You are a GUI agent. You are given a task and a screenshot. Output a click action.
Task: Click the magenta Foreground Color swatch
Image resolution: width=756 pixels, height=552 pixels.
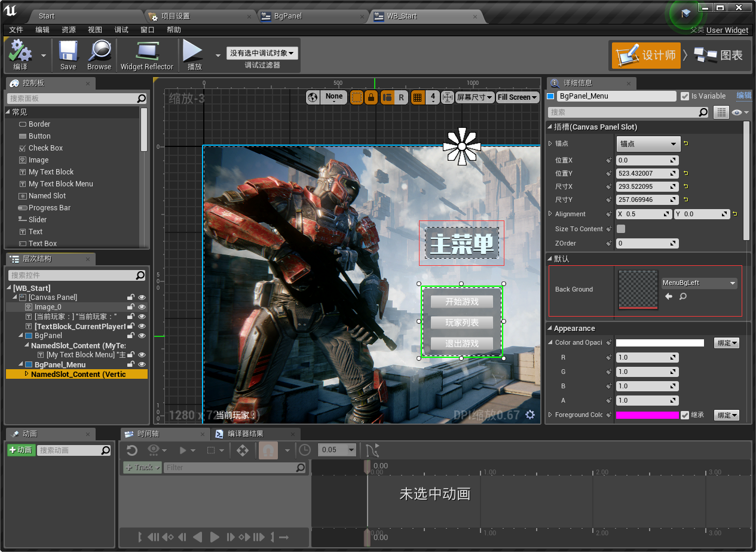pyautogui.click(x=647, y=415)
